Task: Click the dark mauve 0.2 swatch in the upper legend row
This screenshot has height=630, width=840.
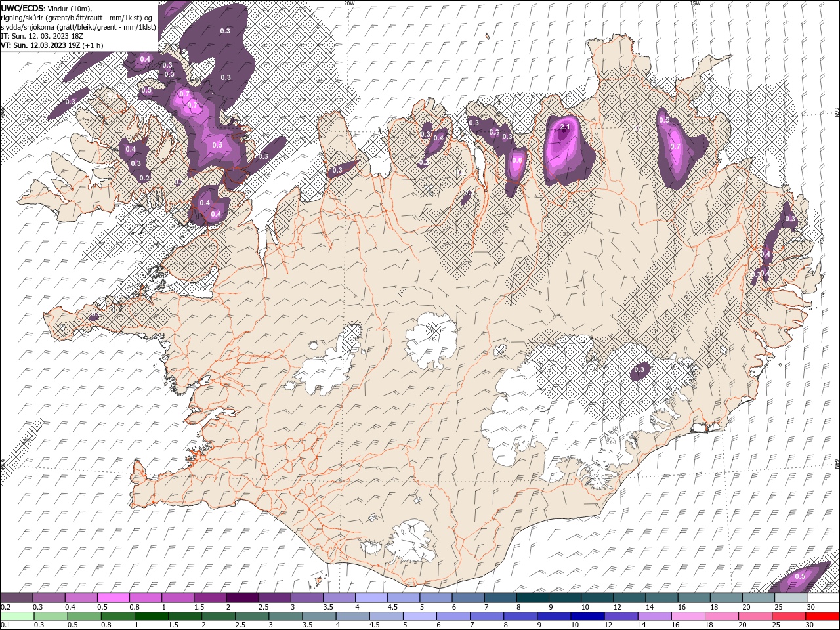Action: [16, 598]
